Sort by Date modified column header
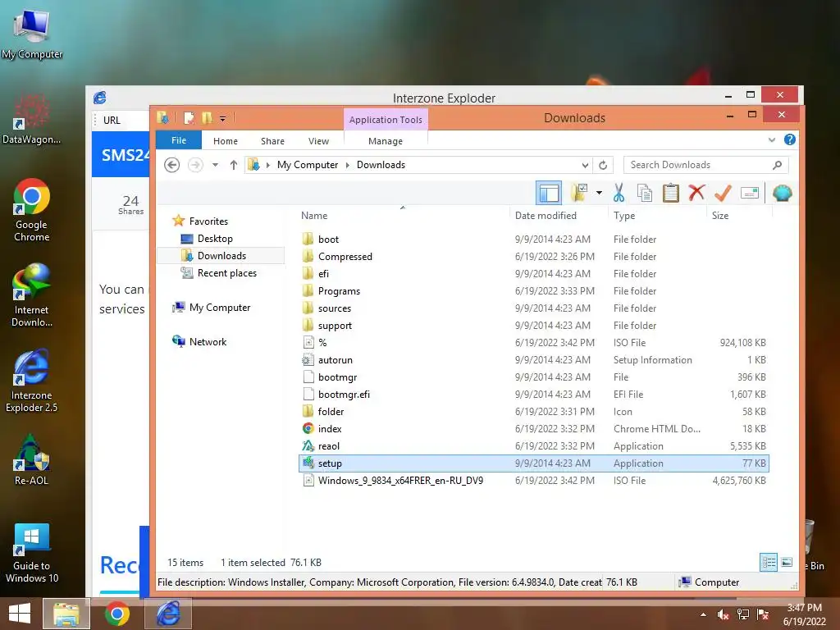The width and height of the screenshot is (840, 630). [x=546, y=216]
